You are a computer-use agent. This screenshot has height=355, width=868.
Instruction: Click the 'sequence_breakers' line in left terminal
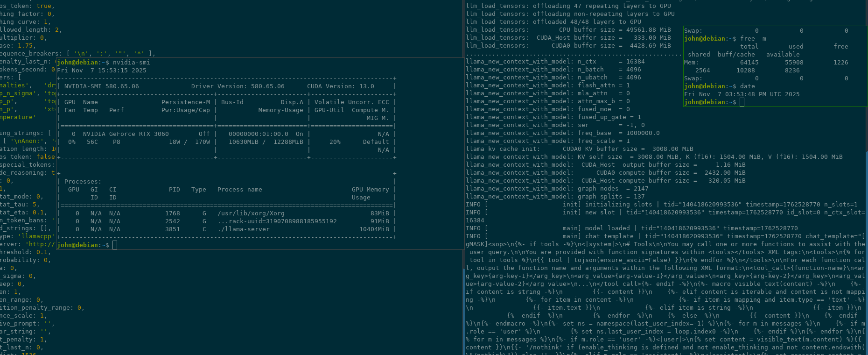pos(77,54)
